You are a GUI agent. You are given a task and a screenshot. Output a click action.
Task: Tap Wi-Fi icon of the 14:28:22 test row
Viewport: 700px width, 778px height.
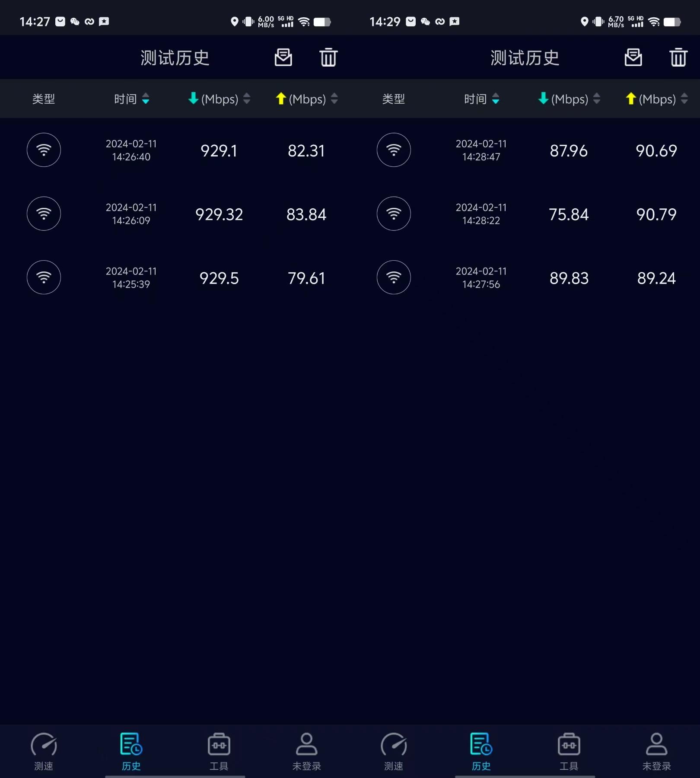pos(394,214)
